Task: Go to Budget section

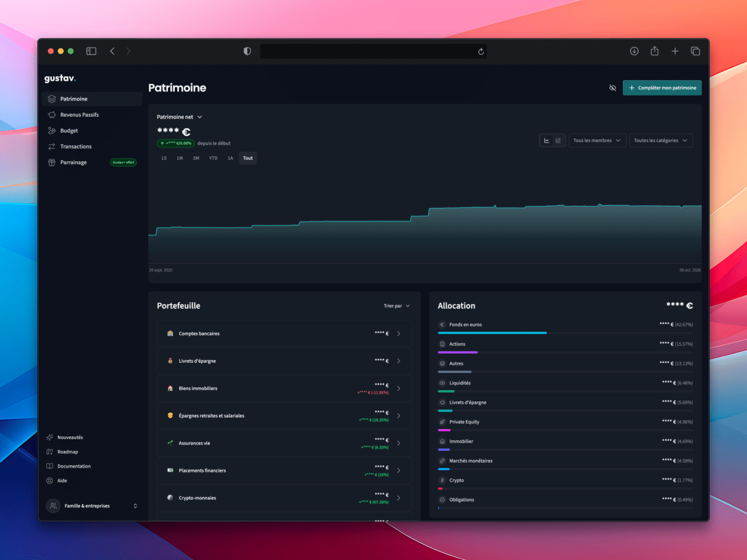Action: (x=92, y=131)
